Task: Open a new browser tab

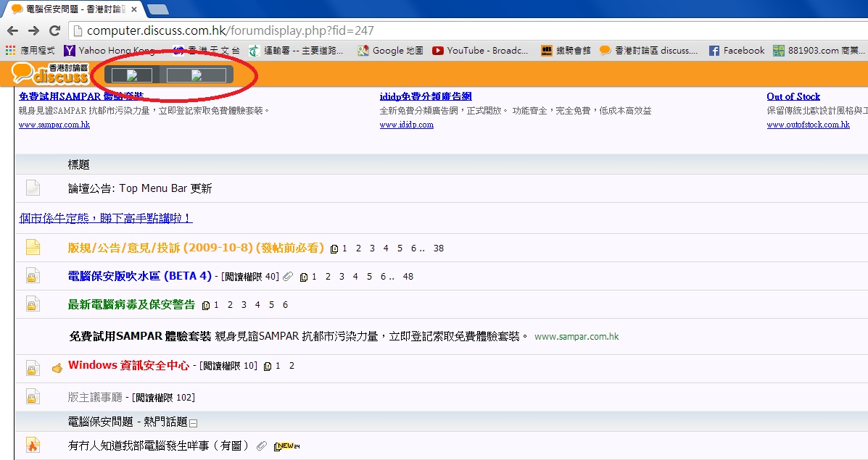Action: [159, 9]
